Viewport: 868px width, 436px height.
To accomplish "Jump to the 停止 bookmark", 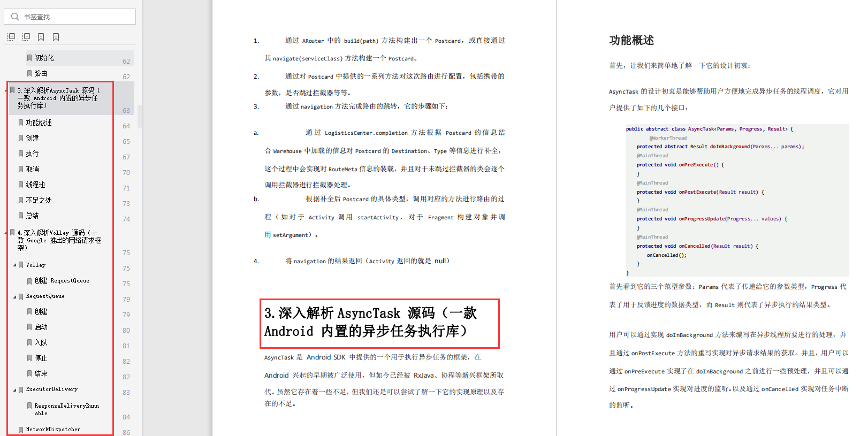I will click(41, 358).
